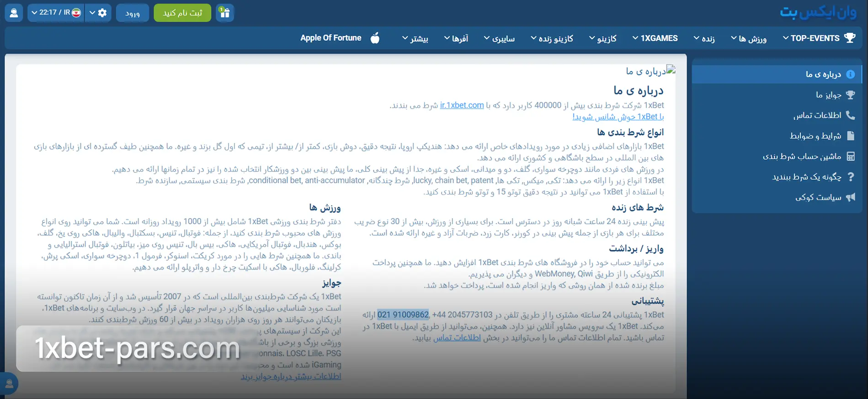This screenshot has height=399, width=868.
Task: Click اطلاعات بیشتر درباره جوایز link
Action: [291, 377]
